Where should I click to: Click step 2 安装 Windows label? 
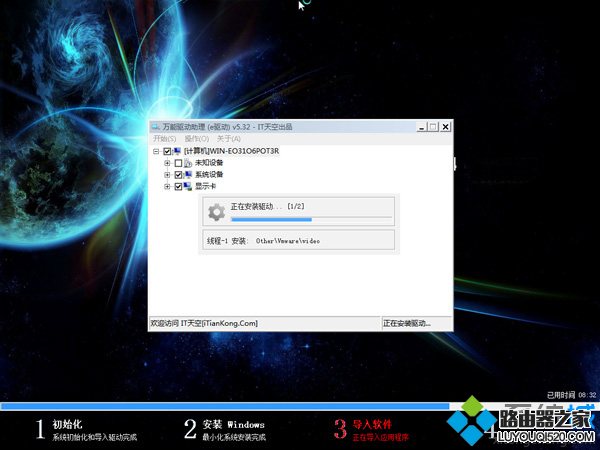pos(234,424)
